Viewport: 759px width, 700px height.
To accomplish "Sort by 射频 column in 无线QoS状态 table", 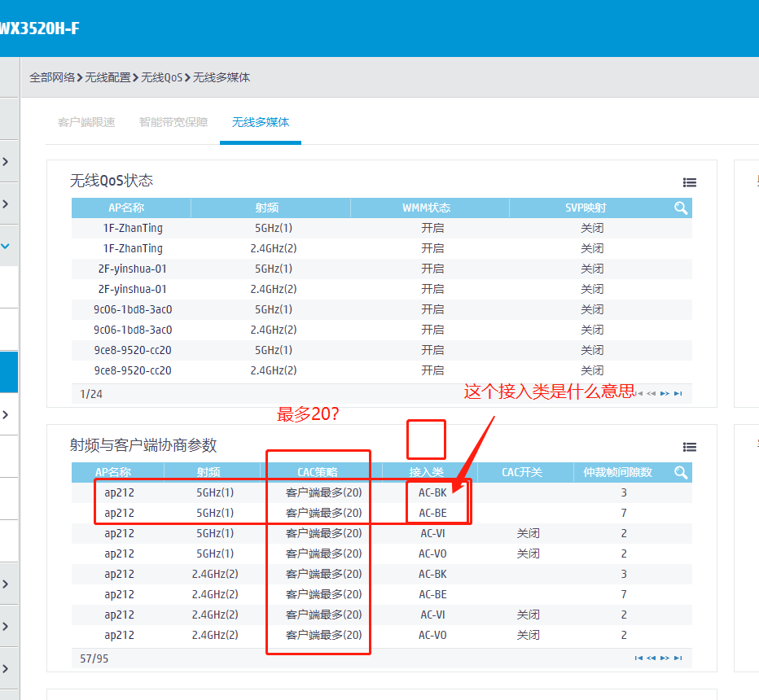I will (267, 208).
